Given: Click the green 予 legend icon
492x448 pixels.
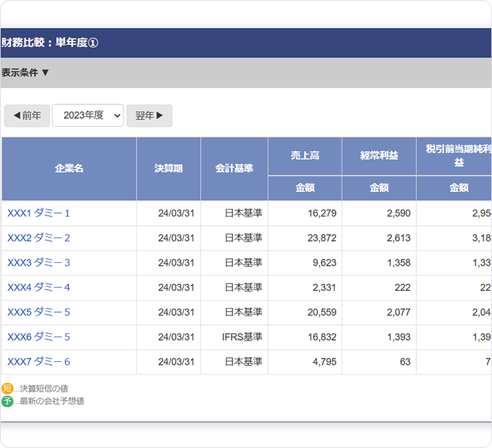Looking at the screenshot, I should tap(8, 401).
